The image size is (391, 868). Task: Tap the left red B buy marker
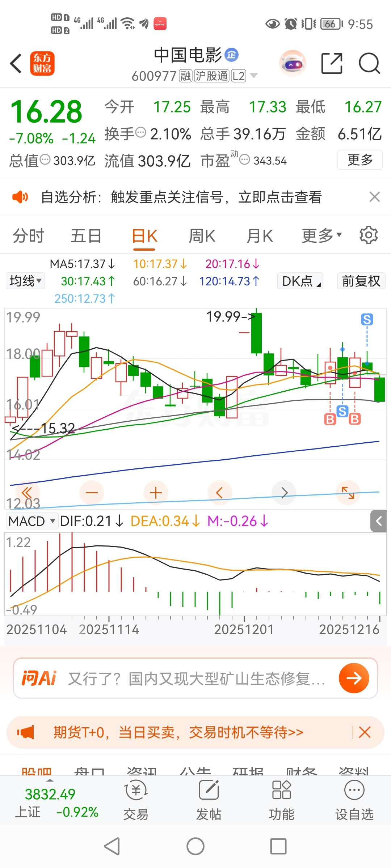330,419
